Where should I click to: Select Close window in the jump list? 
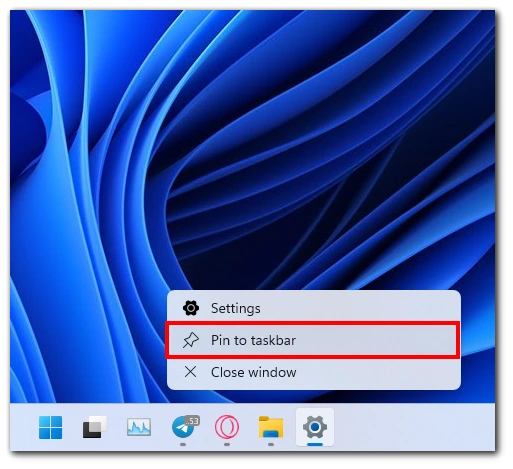point(314,372)
